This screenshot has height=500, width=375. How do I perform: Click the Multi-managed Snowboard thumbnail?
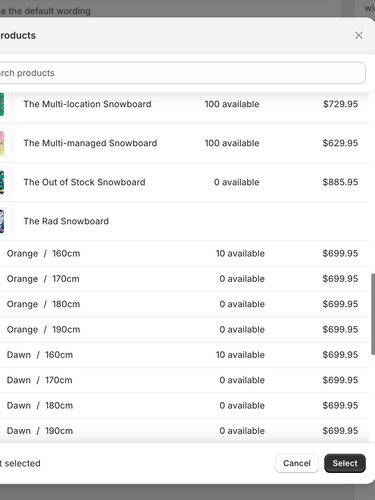point(5,143)
